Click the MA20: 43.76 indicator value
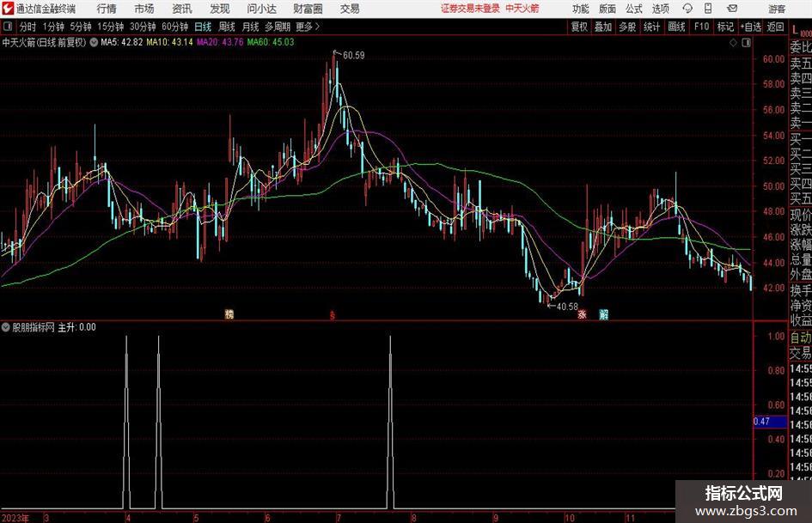The image size is (812, 523). 220,42
